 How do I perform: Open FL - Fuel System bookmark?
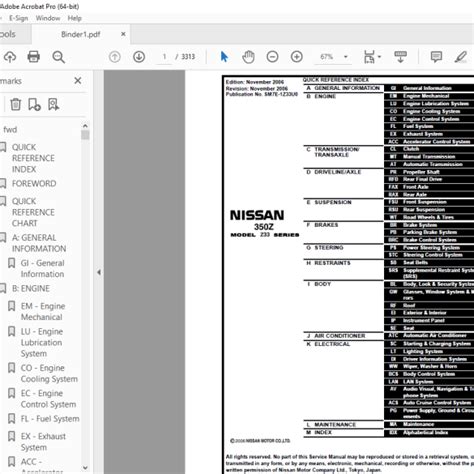[x=50, y=419]
